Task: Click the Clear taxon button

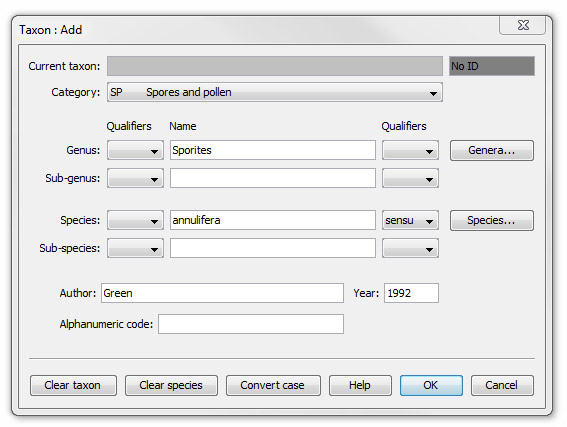Action: click(73, 385)
